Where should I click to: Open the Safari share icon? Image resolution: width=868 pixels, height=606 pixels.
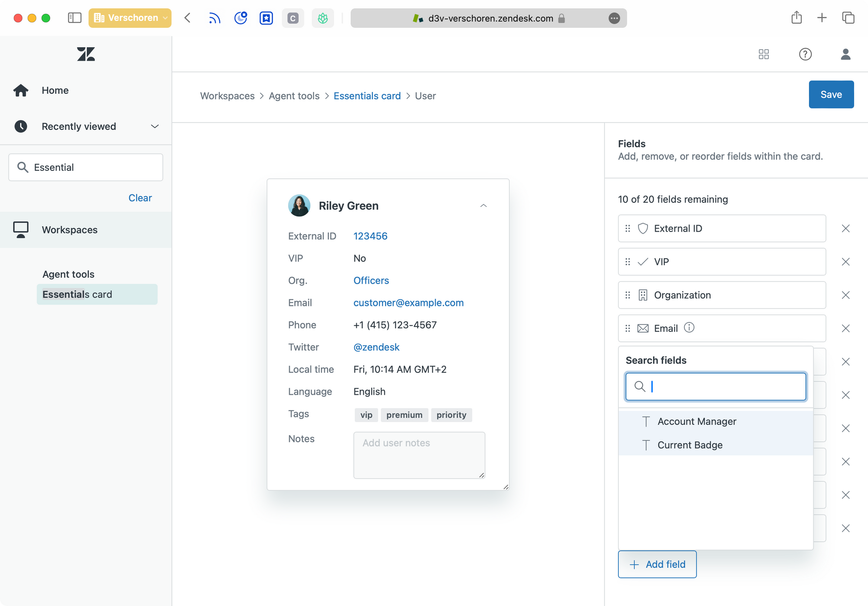pyautogui.click(x=796, y=18)
